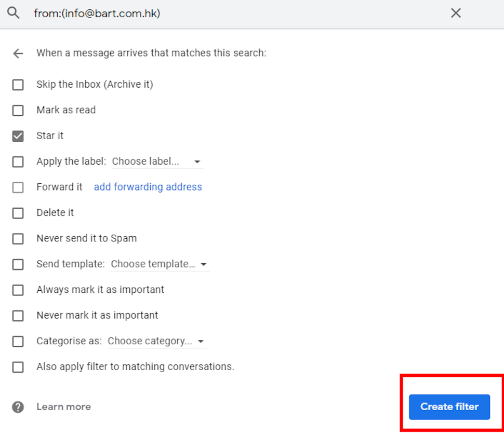Viewport: 504px width, 433px height.
Task: Tick Never mark it as important
Action: [x=18, y=316]
